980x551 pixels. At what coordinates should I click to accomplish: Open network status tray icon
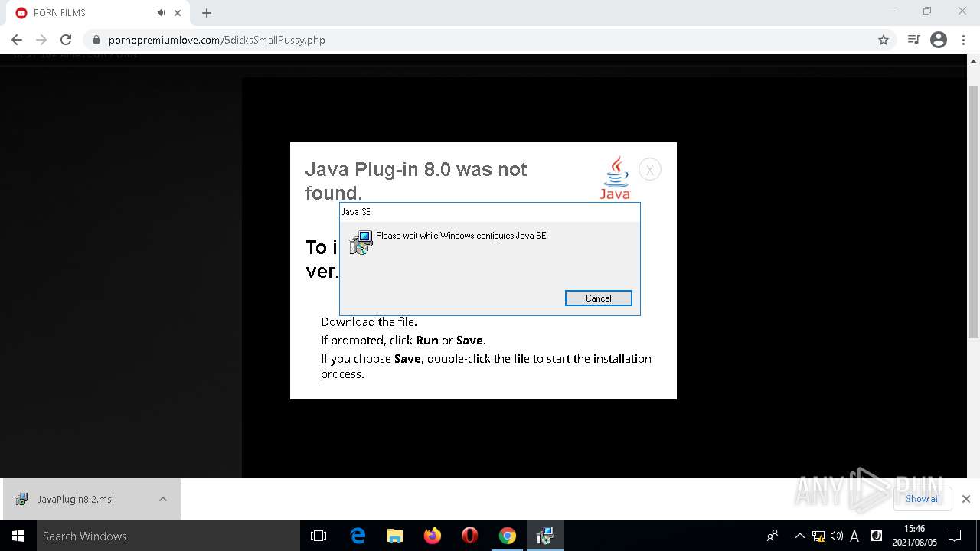[818, 536]
